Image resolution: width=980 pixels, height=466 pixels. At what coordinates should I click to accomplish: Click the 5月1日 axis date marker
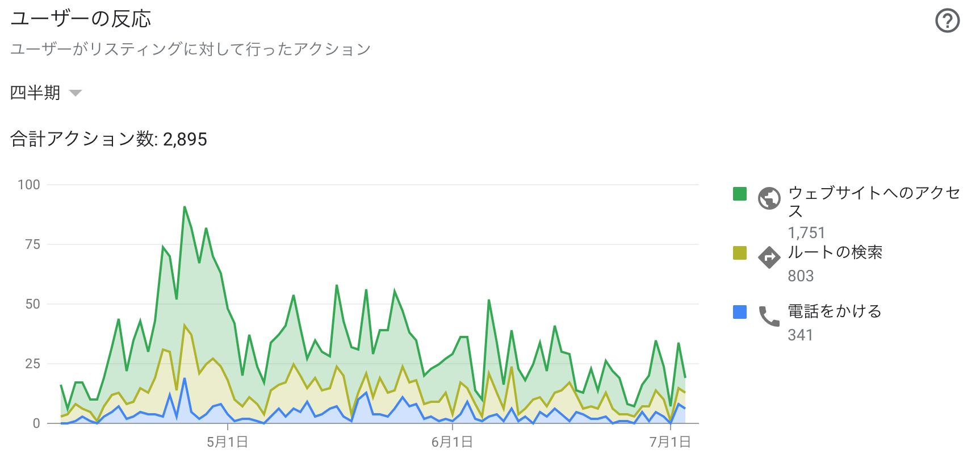click(228, 442)
